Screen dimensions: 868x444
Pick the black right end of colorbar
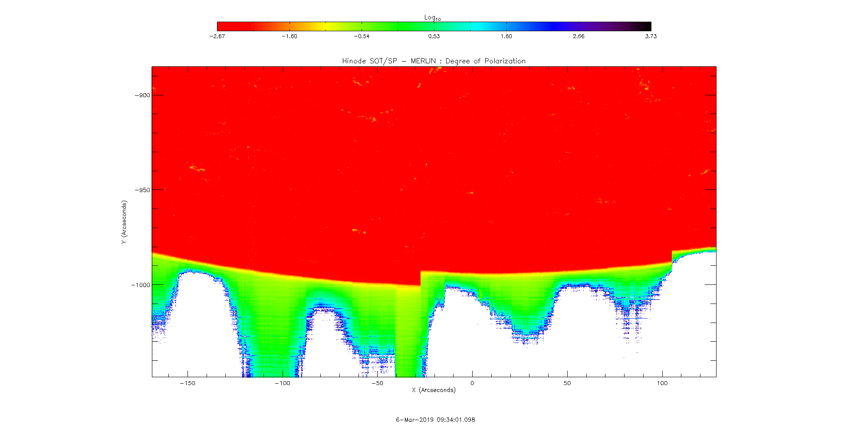click(647, 26)
